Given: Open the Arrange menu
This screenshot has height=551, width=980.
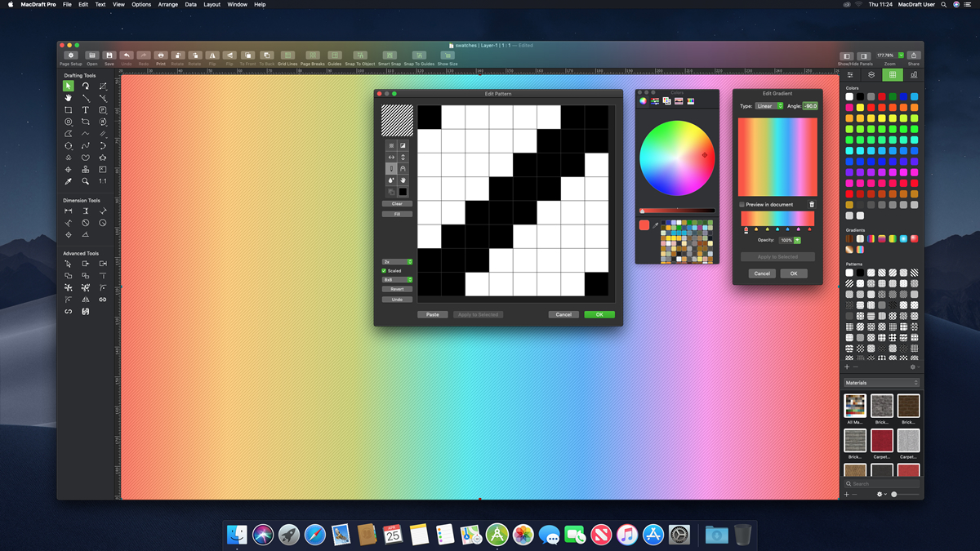Looking at the screenshot, I should click(x=168, y=5).
